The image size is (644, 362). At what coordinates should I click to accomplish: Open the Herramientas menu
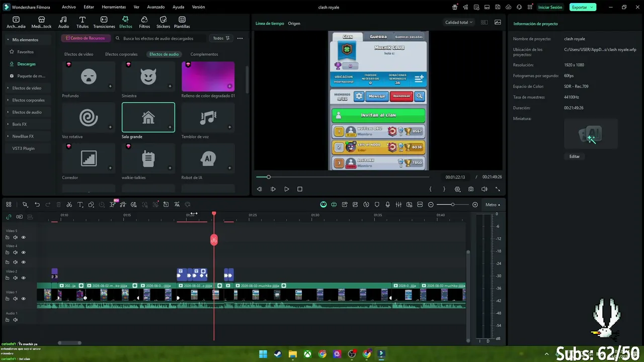[114, 7]
